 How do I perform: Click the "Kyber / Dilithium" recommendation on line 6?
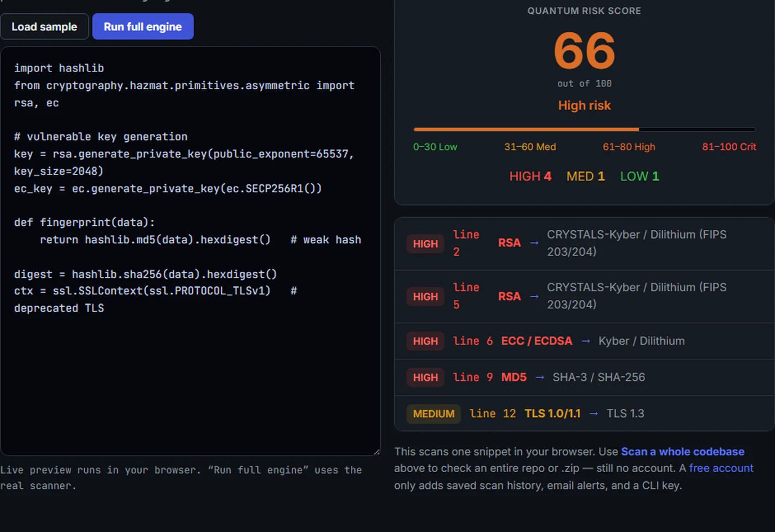[x=642, y=341]
